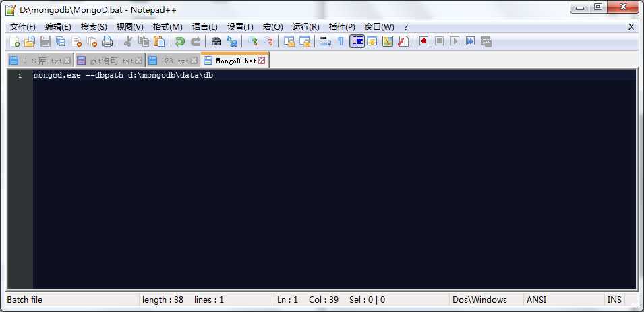Zoom out using the magnifier minus icon
This screenshot has height=312, width=644.
[x=268, y=41]
